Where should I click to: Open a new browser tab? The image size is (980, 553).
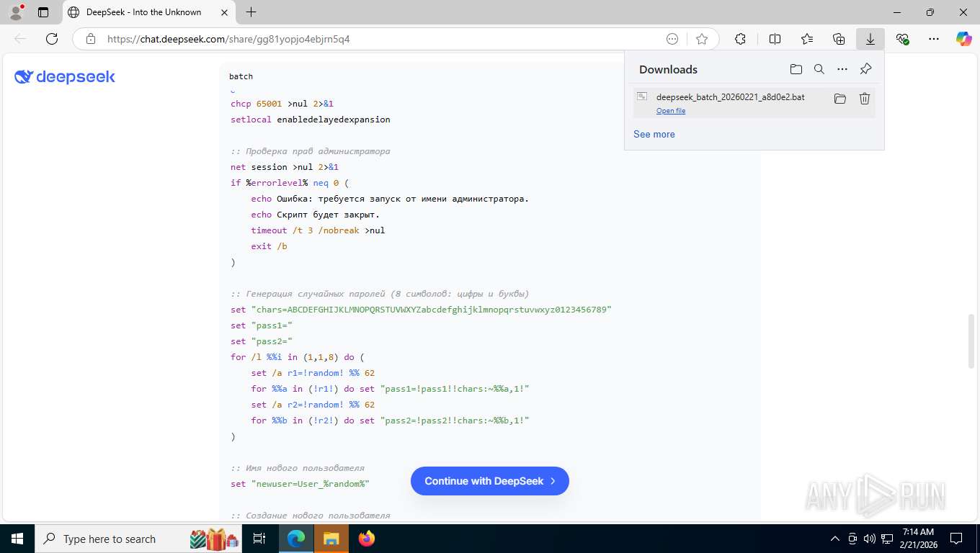coord(251,12)
